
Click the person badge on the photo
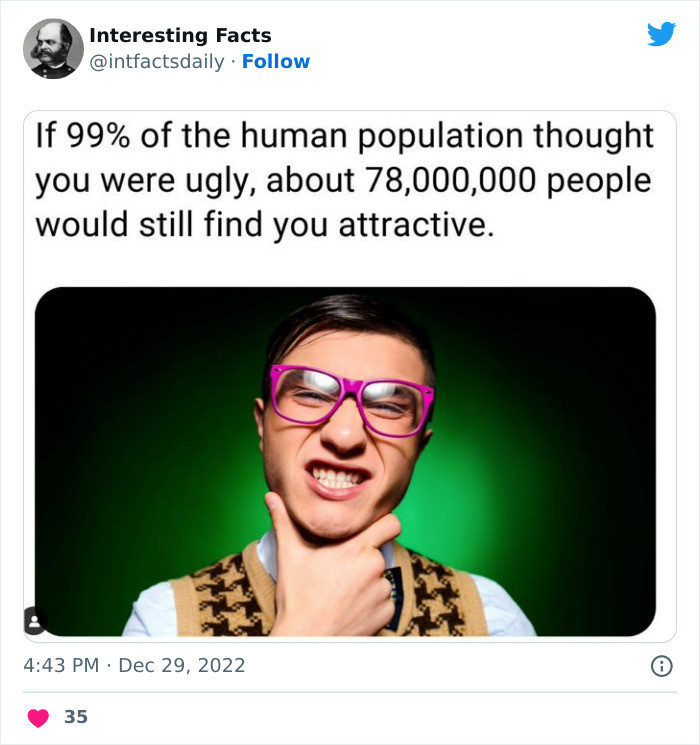(x=33, y=622)
